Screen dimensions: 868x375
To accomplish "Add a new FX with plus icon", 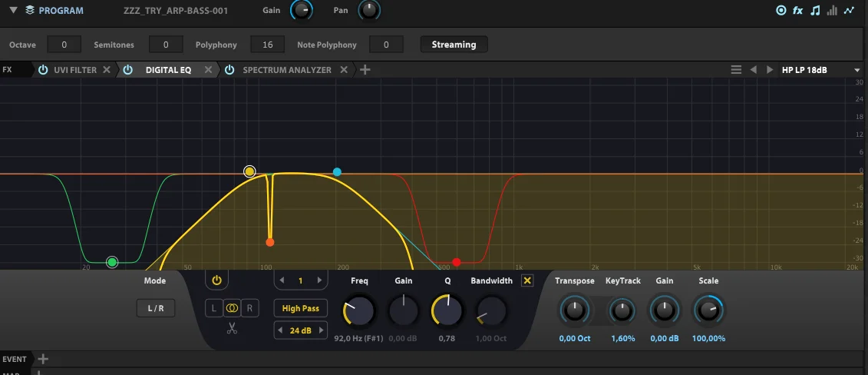I will pos(365,70).
